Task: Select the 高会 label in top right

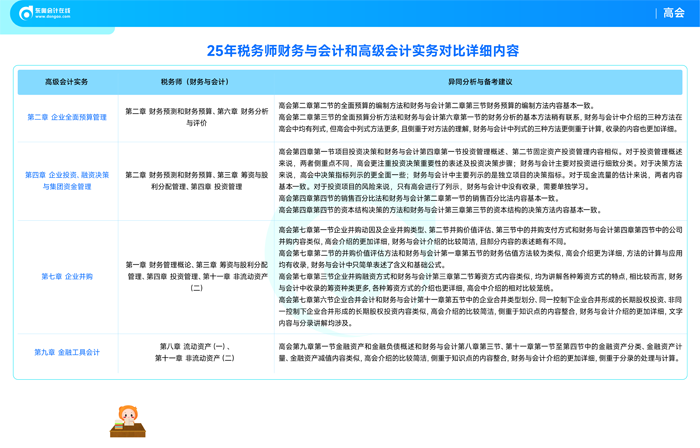Action: pos(673,13)
